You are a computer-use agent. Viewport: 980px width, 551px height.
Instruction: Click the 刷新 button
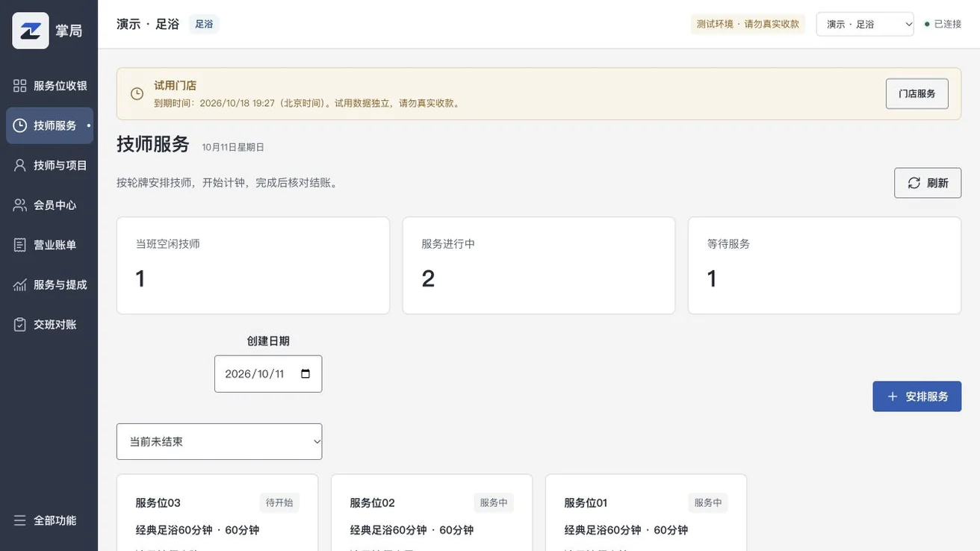click(928, 183)
